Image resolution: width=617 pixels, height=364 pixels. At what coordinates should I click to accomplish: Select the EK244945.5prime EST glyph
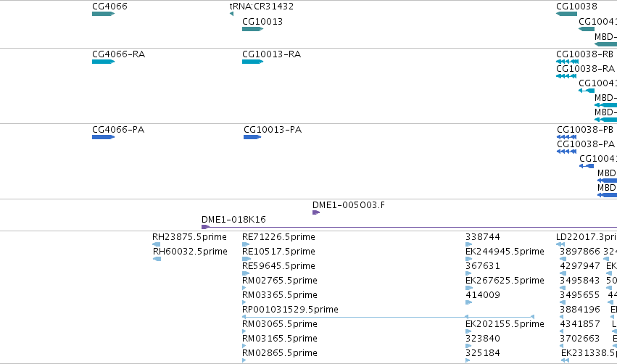tap(468, 259)
